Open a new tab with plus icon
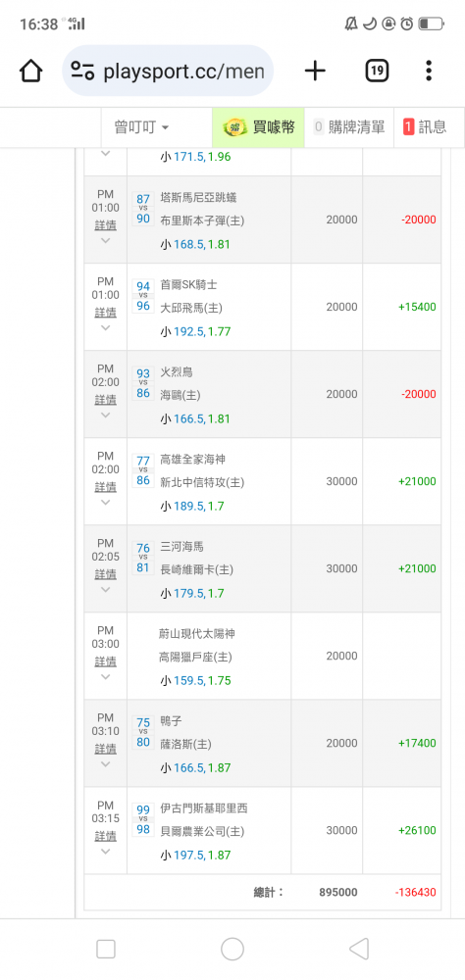465x980 pixels. (x=315, y=72)
